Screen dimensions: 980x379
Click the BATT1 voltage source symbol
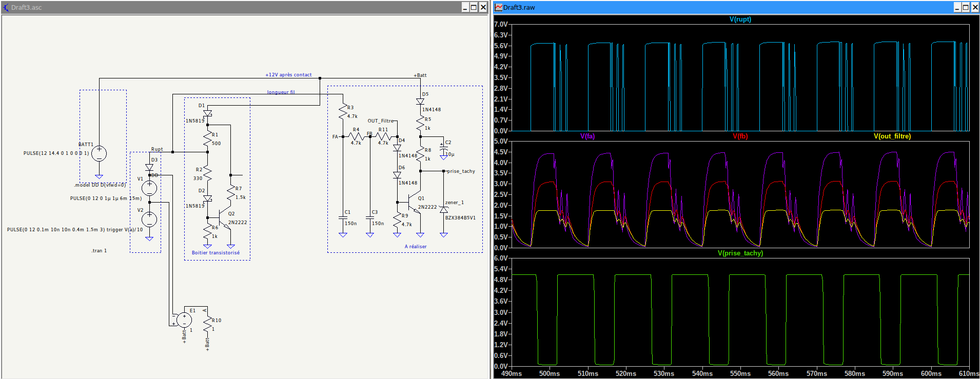pyautogui.click(x=99, y=153)
